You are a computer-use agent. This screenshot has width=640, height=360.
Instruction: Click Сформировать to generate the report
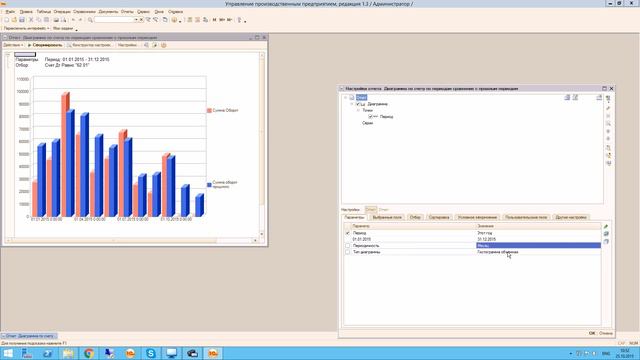(x=45, y=45)
